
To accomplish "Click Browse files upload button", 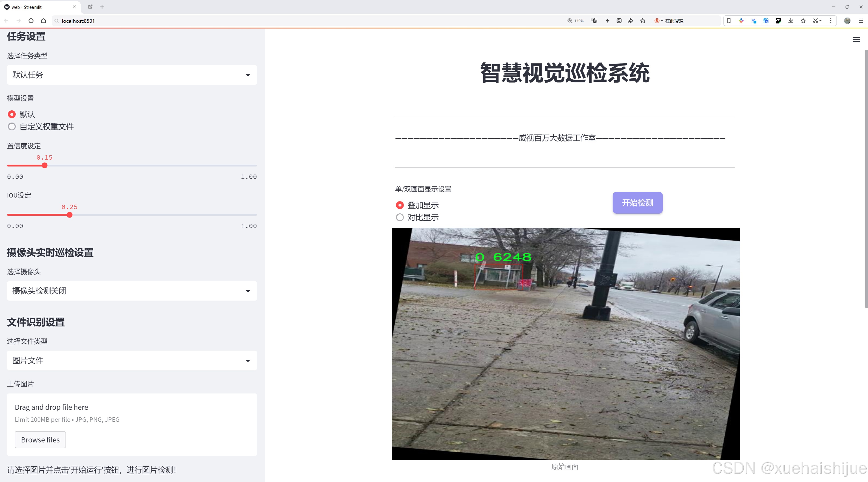I will click(x=40, y=439).
